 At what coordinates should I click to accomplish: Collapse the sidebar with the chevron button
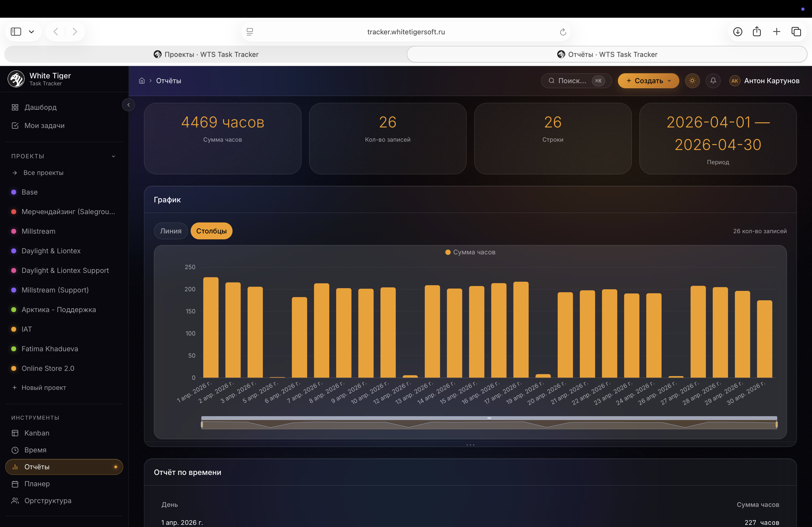(x=128, y=105)
